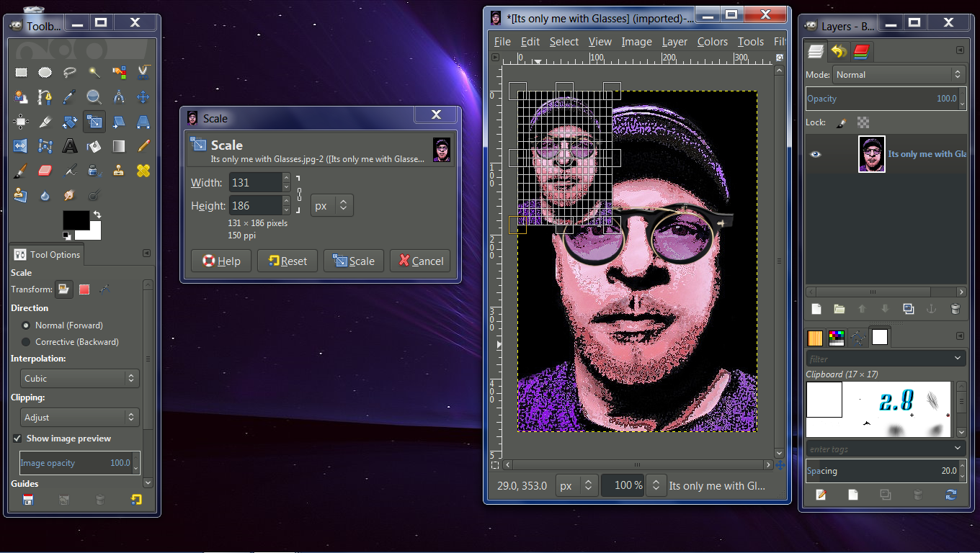Expand the brush filter dropdown arrow
The height and width of the screenshot is (553, 980).
(x=958, y=358)
